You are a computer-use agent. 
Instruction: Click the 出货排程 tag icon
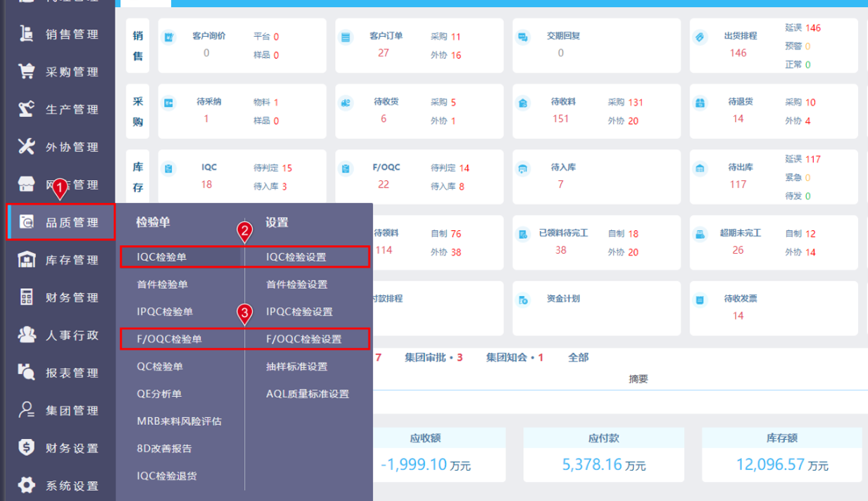pos(700,37)
